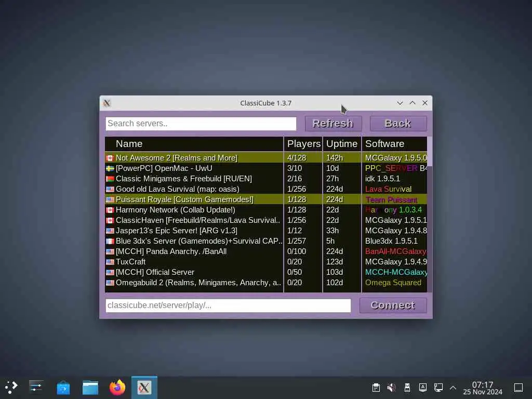Select server Not Awesome 2 [Realms and More]

(x=266, y=158)
